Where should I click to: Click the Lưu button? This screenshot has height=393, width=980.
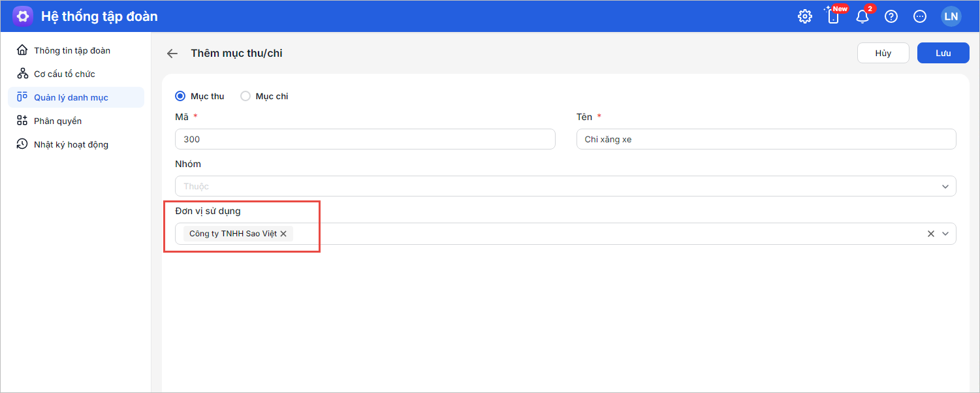coord(943,53)
